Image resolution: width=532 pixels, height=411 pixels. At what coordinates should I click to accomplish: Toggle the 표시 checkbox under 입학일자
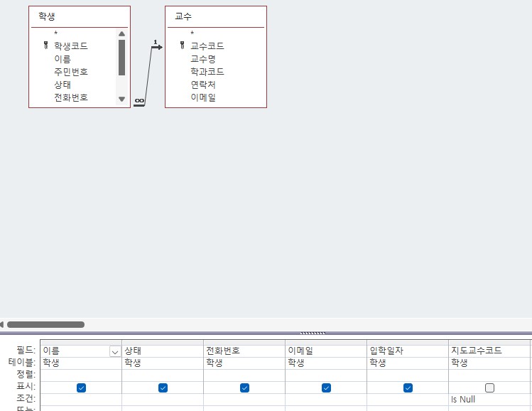[x=408, y=388]
